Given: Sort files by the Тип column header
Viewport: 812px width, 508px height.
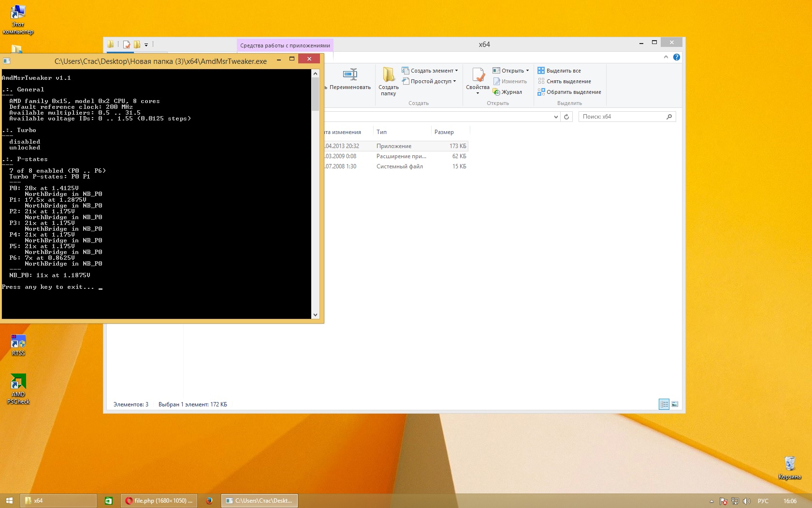Looking at the screenshot, I should click(x=401, y=132).
